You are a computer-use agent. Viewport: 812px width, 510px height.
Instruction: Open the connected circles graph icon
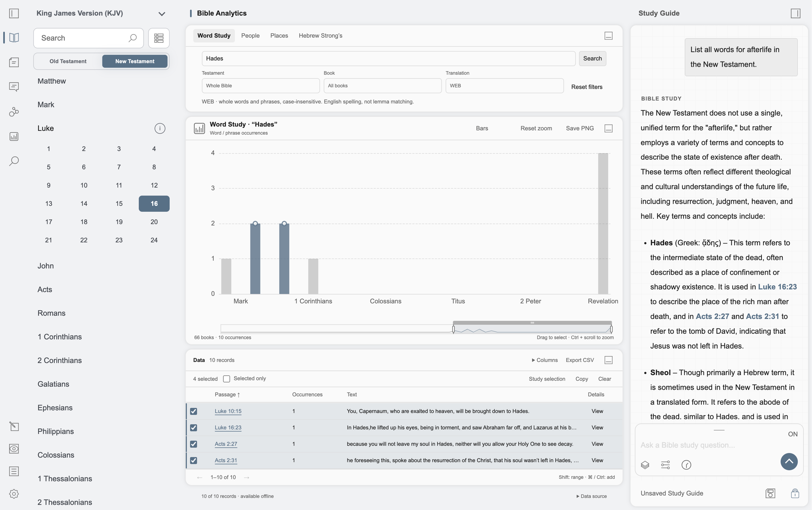click(x=14, y=112)
